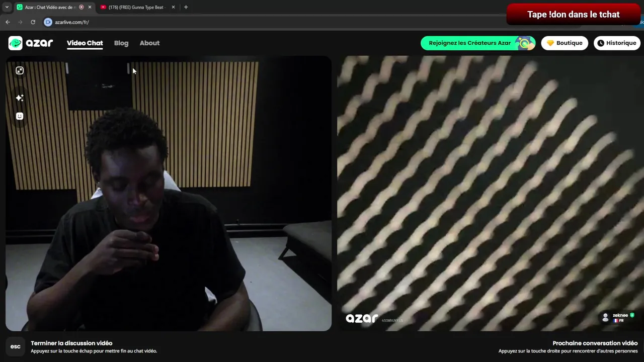
Task: Click the green shield badge beside zeknee
Action: tap(632, 315)
